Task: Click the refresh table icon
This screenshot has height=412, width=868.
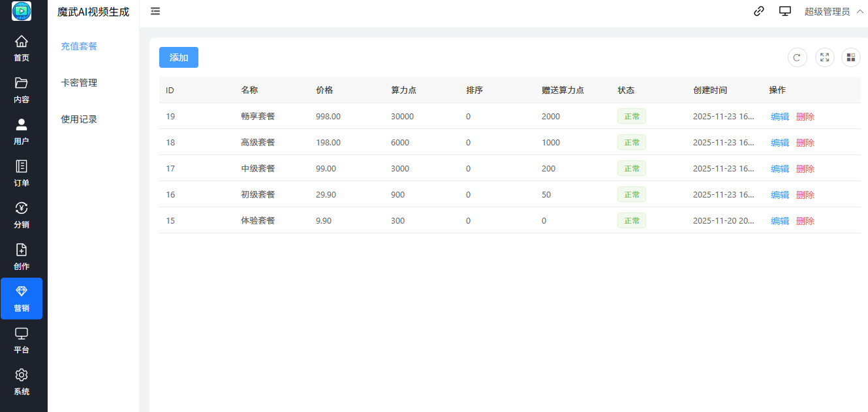Action: coord(797,57)
